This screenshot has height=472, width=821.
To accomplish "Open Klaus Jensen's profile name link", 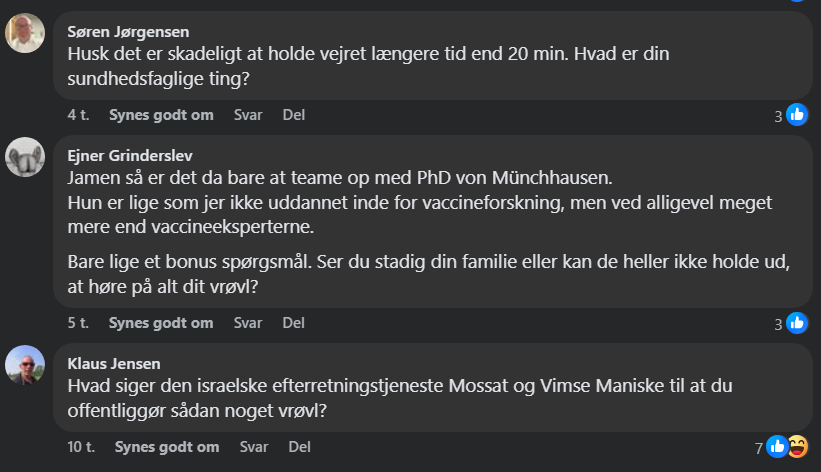I will (113, 363).
